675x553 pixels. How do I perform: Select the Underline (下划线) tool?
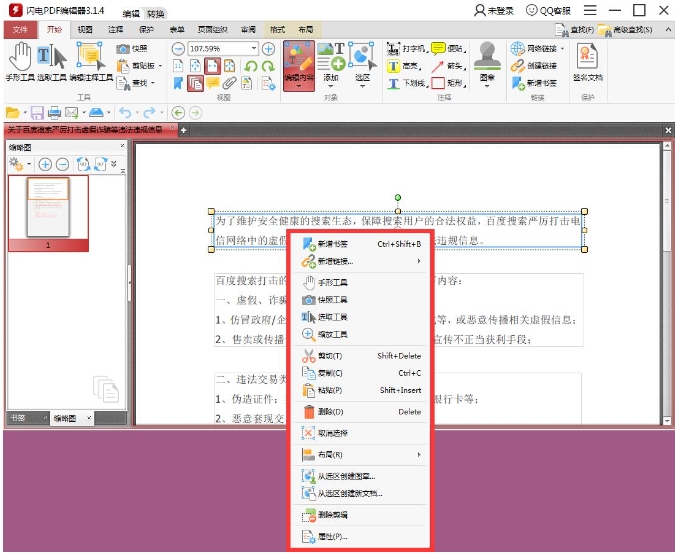[406, 83]
